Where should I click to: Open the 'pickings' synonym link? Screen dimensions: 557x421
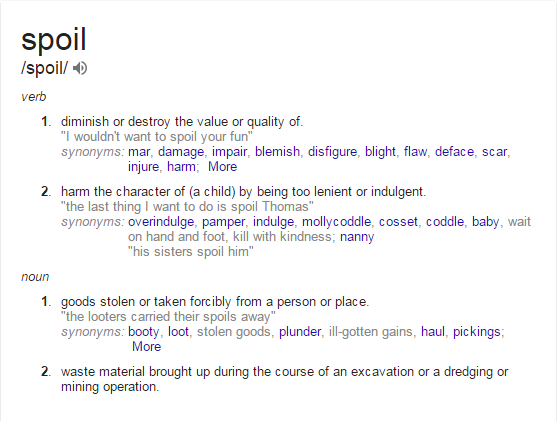coord(477,332)
